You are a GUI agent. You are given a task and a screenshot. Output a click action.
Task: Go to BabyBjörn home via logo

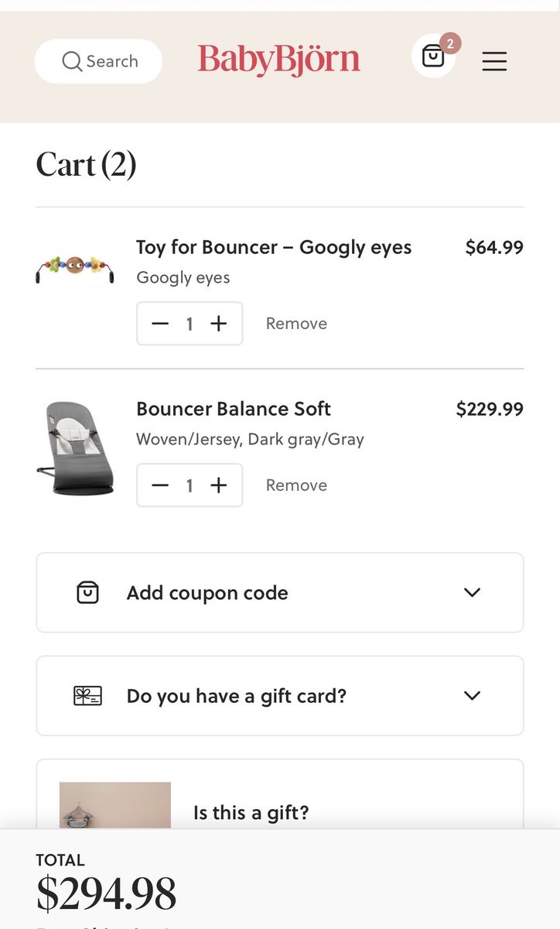[x=278, y=60]
